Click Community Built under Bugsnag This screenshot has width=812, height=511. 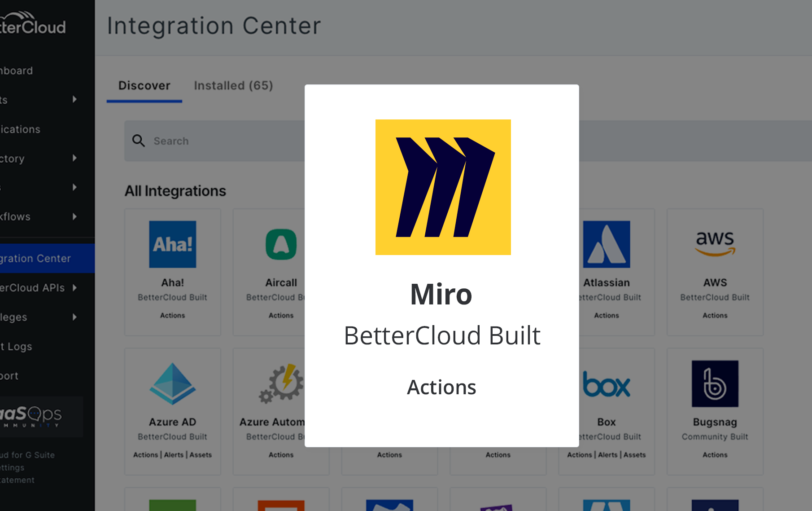(x=715, y=436)
